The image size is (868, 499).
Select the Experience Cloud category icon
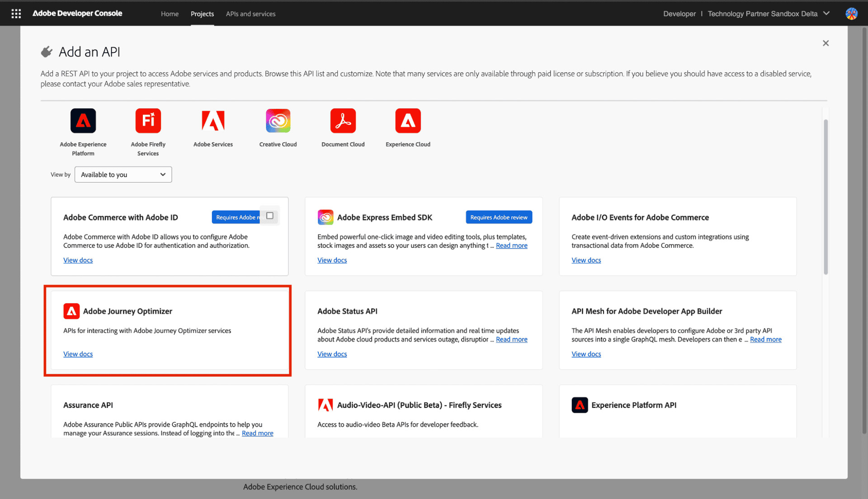[x=408, y=121]
